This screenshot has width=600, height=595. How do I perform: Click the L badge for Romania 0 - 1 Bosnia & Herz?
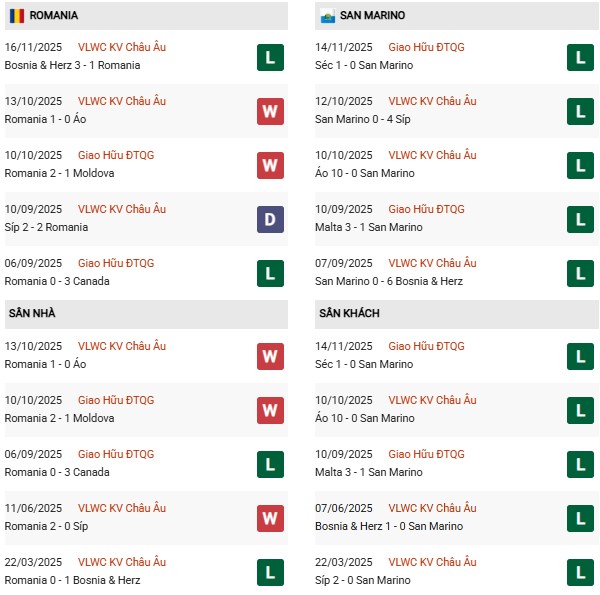[270, 572]
